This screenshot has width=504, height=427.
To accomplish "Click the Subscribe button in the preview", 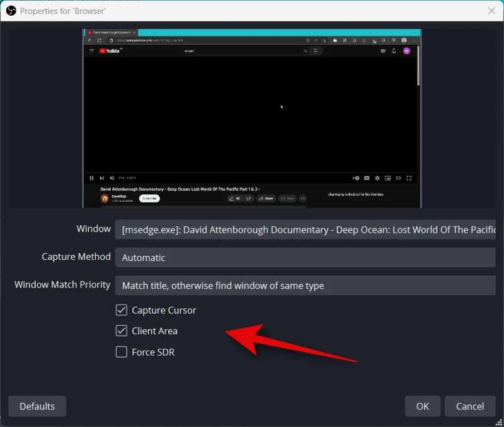I will click(149, 199).
